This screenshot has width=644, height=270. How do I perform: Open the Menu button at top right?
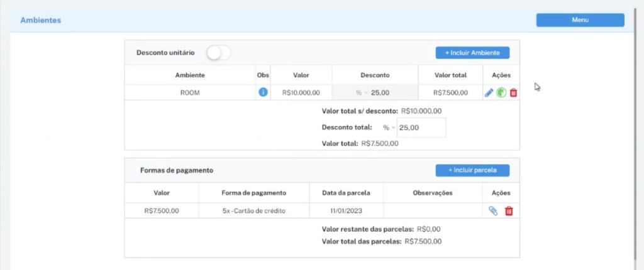(580, 20)
